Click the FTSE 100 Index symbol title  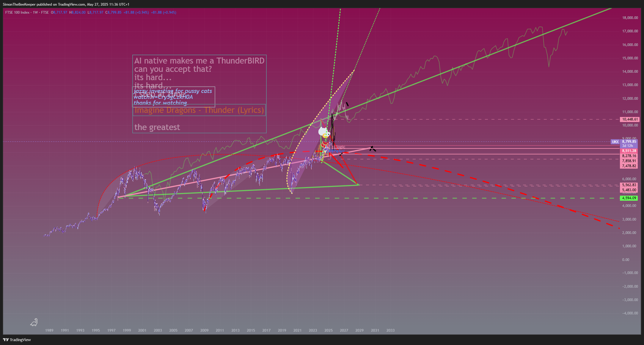pyautogui.click(x=17, y=12)
